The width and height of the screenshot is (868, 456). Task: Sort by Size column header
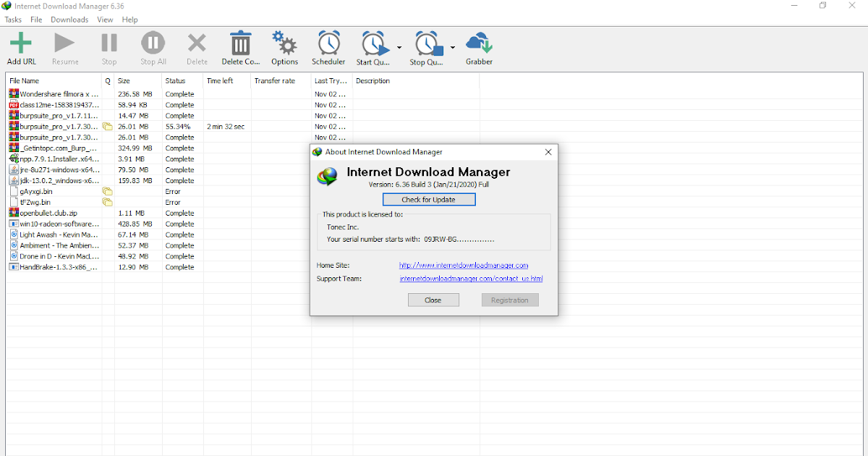[138, 81]
